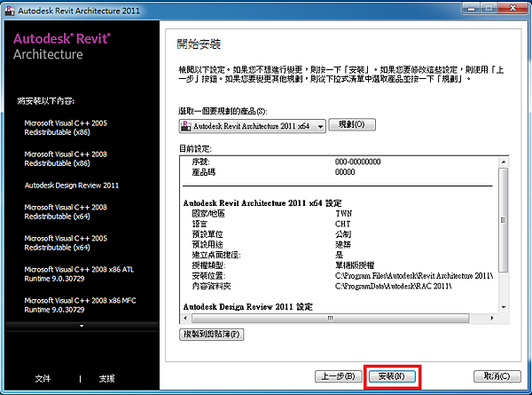Screen dimensions: 532x395
Task: Select Visual C++ 2008 x86 MFC Runtime entry
Action: coord(80,305)
